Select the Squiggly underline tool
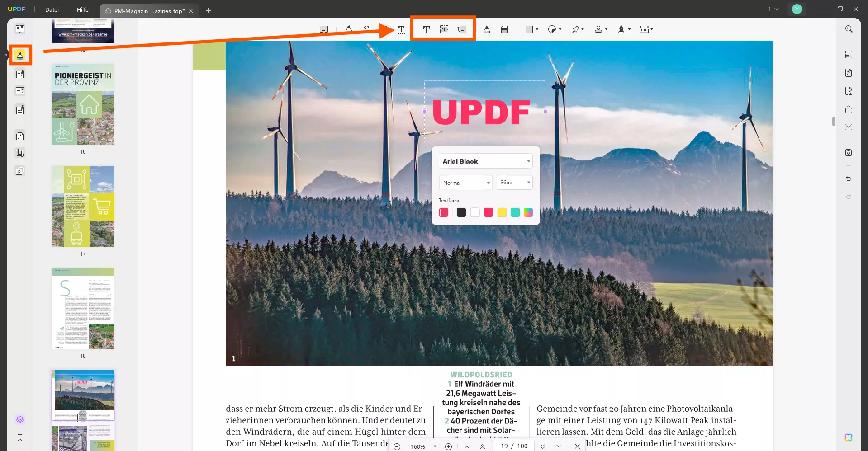Image resolution: width=868 pixels, height=451 pixels. click(x=401, y=29)
